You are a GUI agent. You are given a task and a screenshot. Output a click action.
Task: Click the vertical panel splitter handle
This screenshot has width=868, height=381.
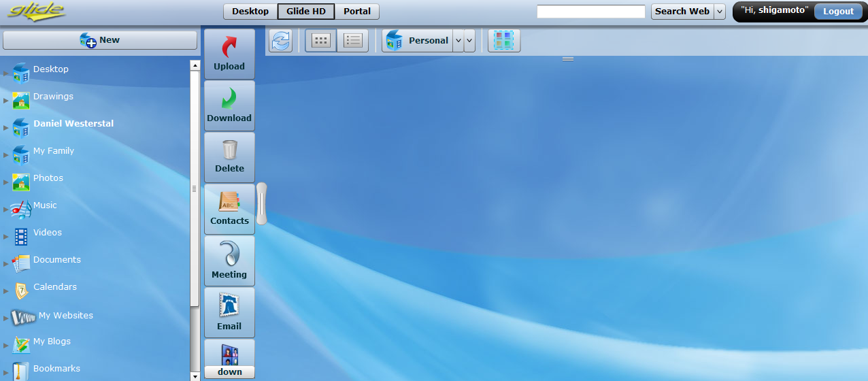(261, 203)
